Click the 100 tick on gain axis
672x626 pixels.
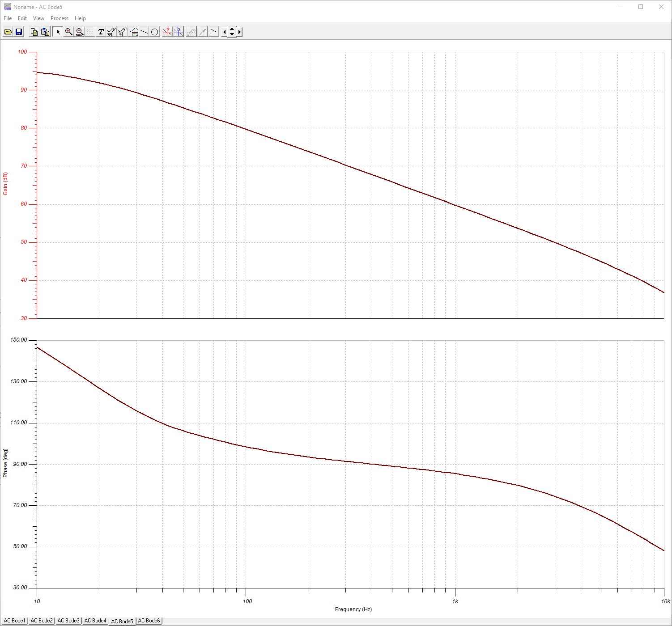click(22, 52)
